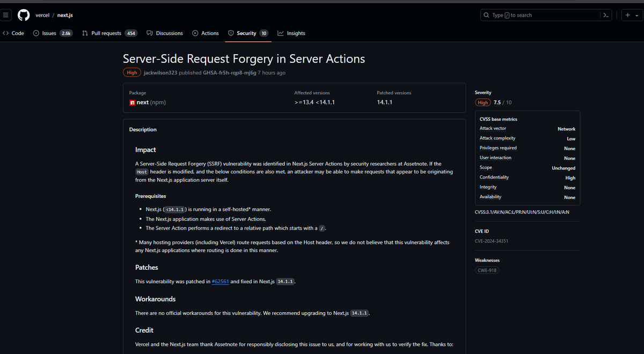Screen dimensions: 644x354
Task: Switch to the Issues tab
Action: pos(53,33)
